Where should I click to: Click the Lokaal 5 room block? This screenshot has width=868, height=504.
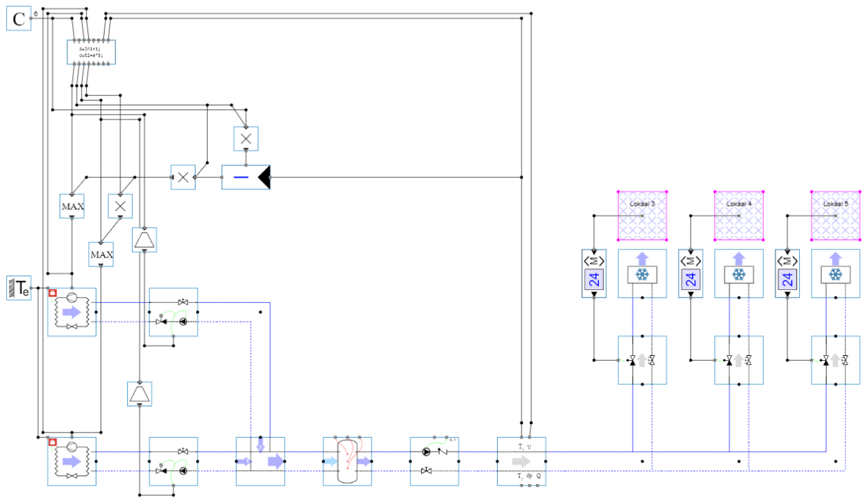[836, 216]
